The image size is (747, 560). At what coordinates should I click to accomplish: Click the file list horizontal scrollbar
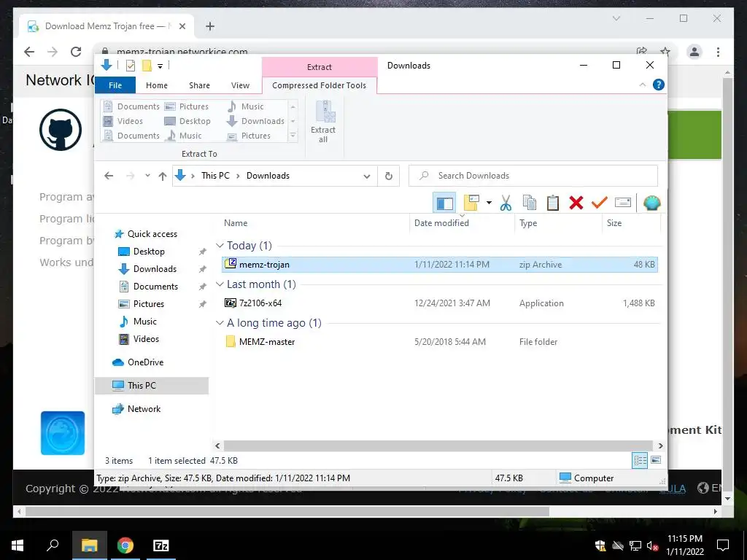pyautogui.click(x=438, y=446)
